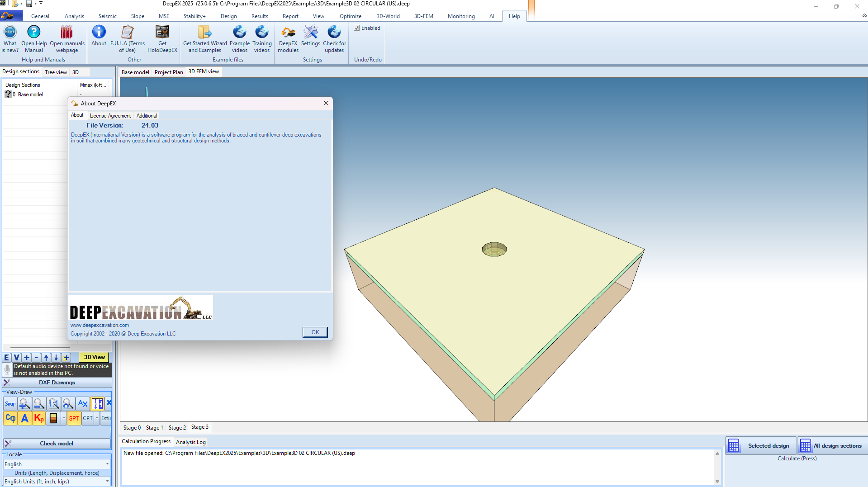The width and height of the screenshot is (868, 487).
Task: Toggle the Cφ soil properties display
Action: (x=10, y=418)
